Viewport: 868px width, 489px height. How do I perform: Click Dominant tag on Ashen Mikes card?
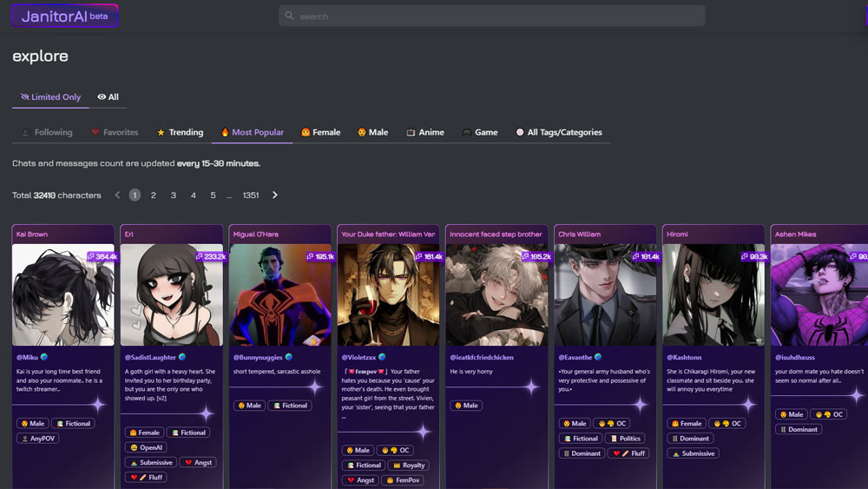tap(799, 429)
